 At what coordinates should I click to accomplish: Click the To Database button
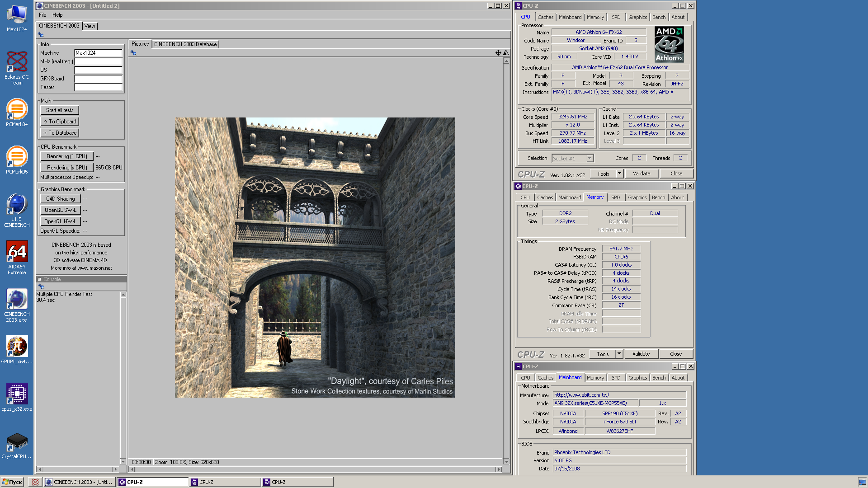click(60, 133)
